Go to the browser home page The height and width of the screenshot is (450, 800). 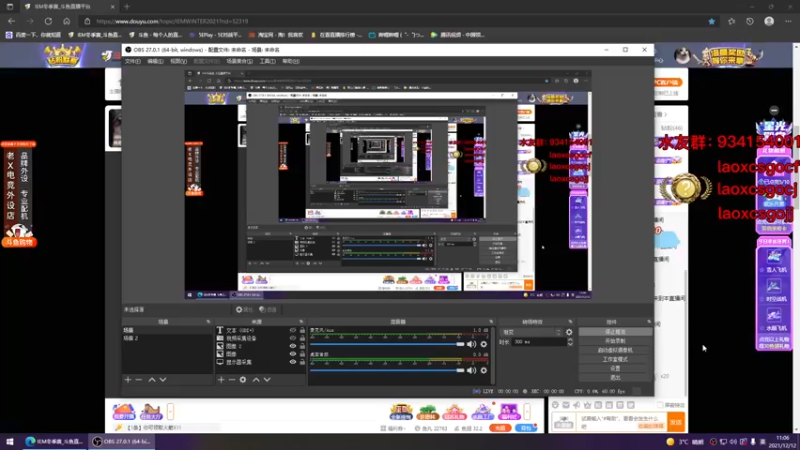[x=66, y=21]
